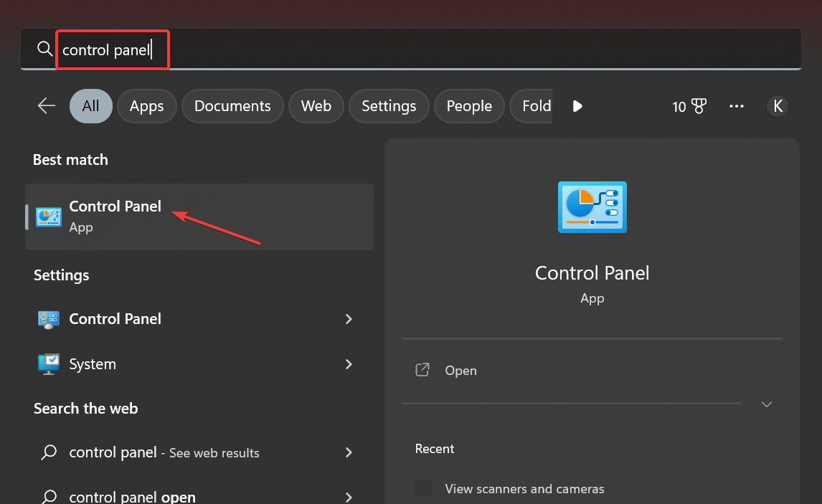
Task: Click the Control Panel icon under Settings
Action: (47, 319)
